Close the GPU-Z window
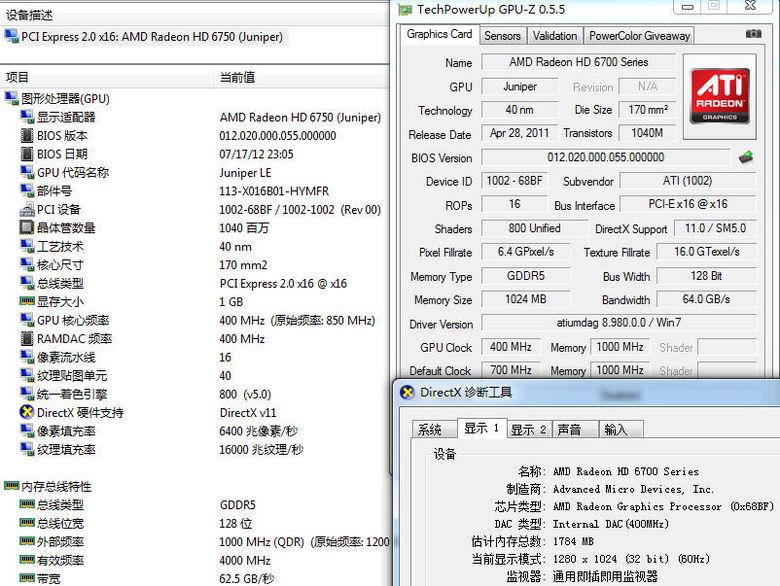This screenshot has width=780, height=586. [751, 6]
